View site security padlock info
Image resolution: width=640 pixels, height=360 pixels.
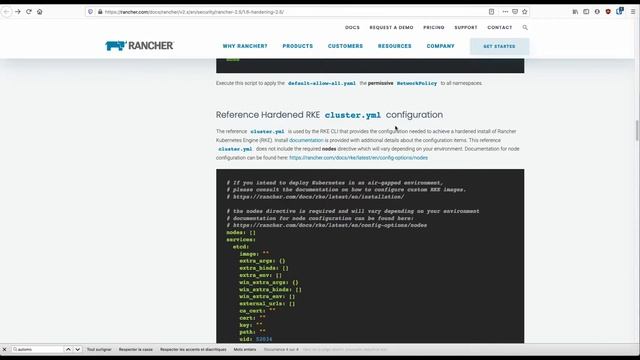click(100, 12)
